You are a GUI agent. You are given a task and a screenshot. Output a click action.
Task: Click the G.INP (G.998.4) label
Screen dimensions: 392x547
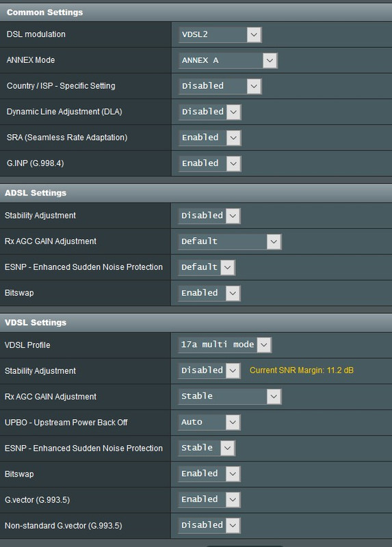click(x=36, y=163)
